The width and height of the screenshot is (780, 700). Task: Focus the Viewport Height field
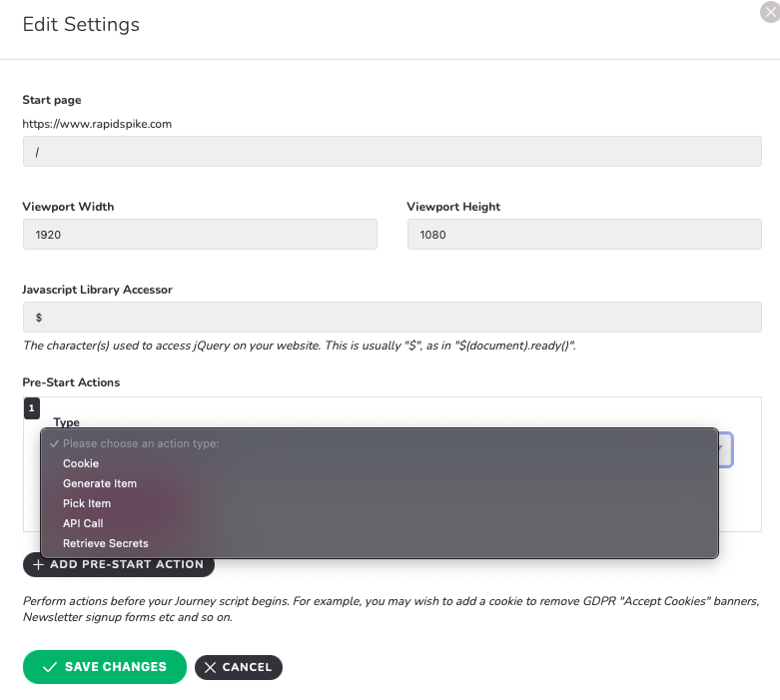click(584, 235)
